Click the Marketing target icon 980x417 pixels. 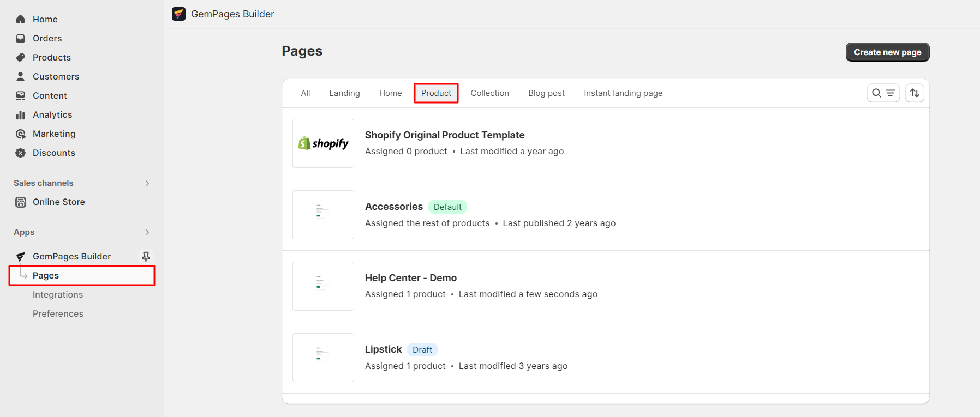[21, 134]
